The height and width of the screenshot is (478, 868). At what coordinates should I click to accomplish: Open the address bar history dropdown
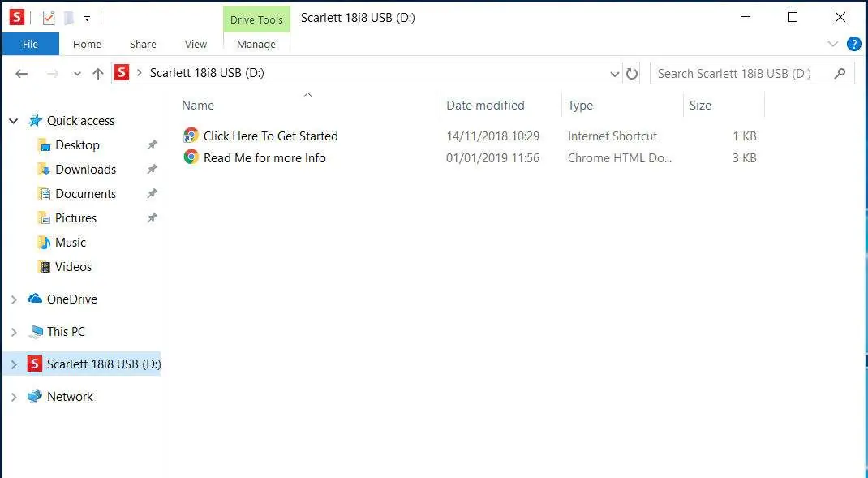point(614,74)
